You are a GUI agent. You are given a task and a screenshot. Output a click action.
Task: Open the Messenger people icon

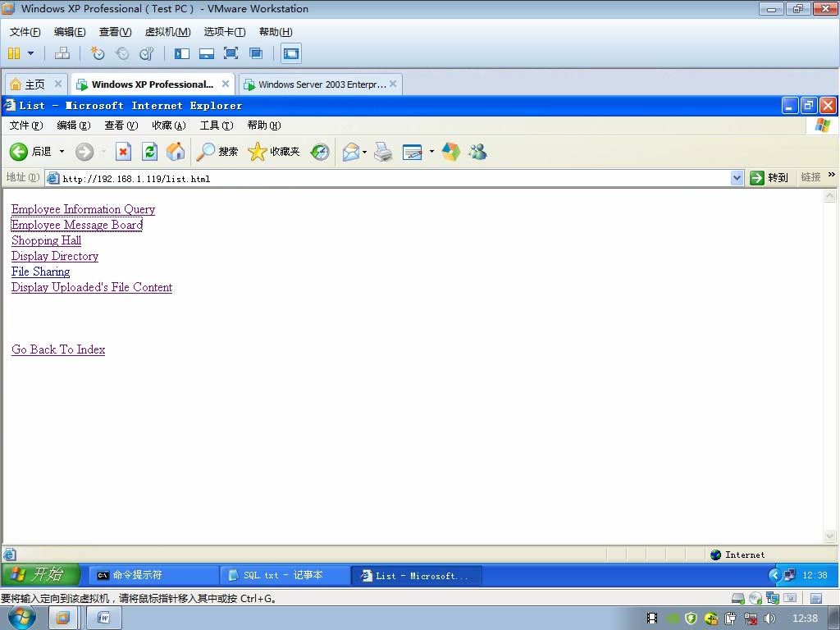[x=477, y=152]
